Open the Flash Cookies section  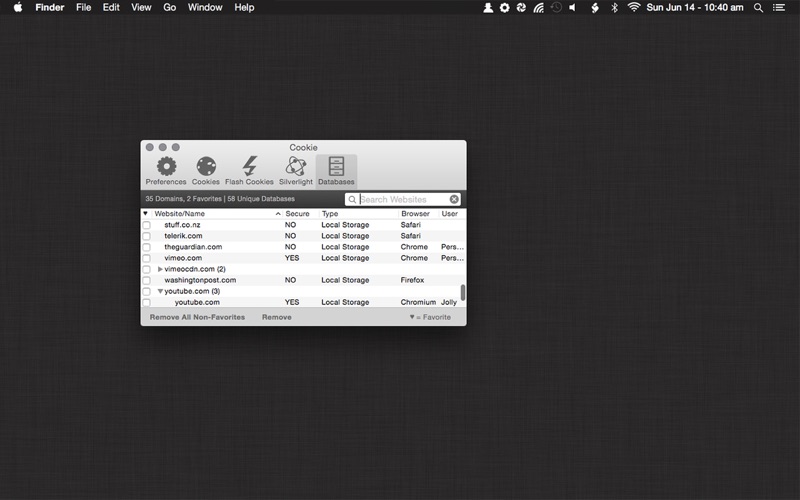[249, 167]
